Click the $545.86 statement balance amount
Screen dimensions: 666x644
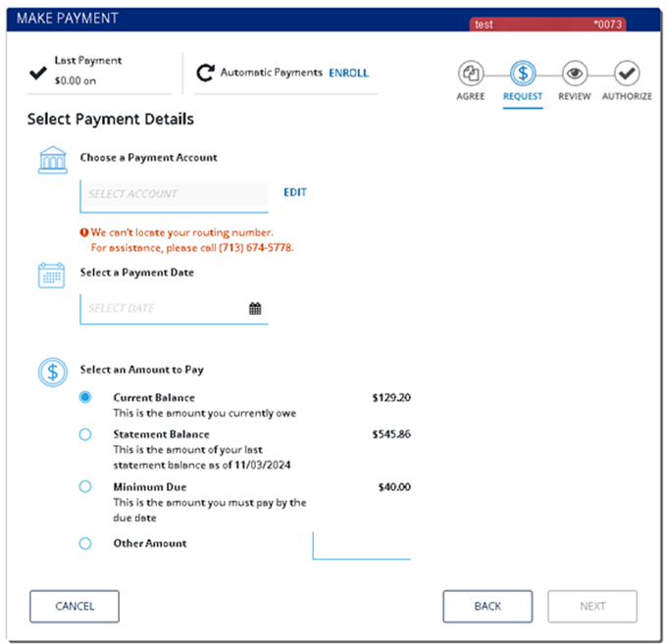click(391, 434)
